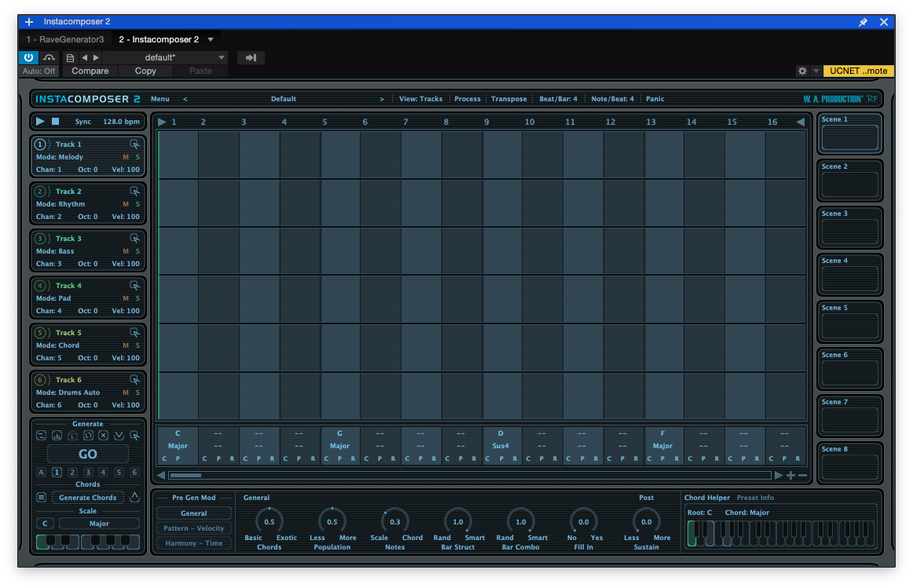Open the Note/Beat: 4 selector

pos(613,99)
